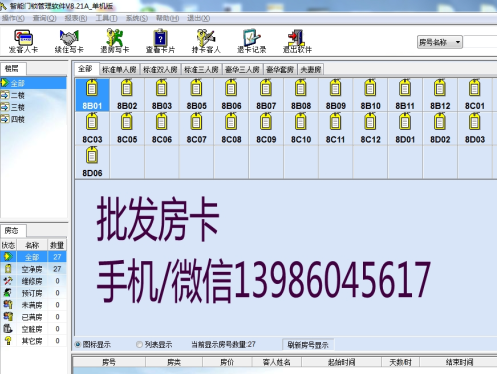497x374 pixels.
Task: Open the 工具(T) menu
Action: [106, 18]
